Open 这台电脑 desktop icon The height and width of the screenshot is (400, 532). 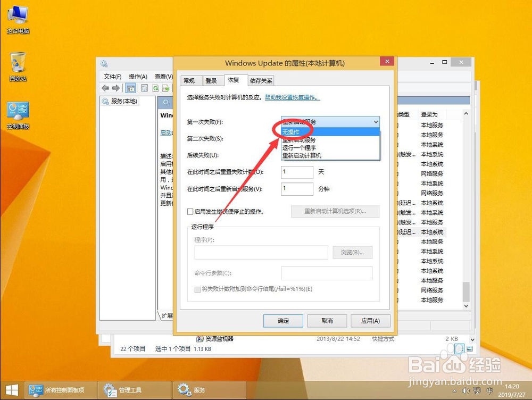(x=18, y=20)
